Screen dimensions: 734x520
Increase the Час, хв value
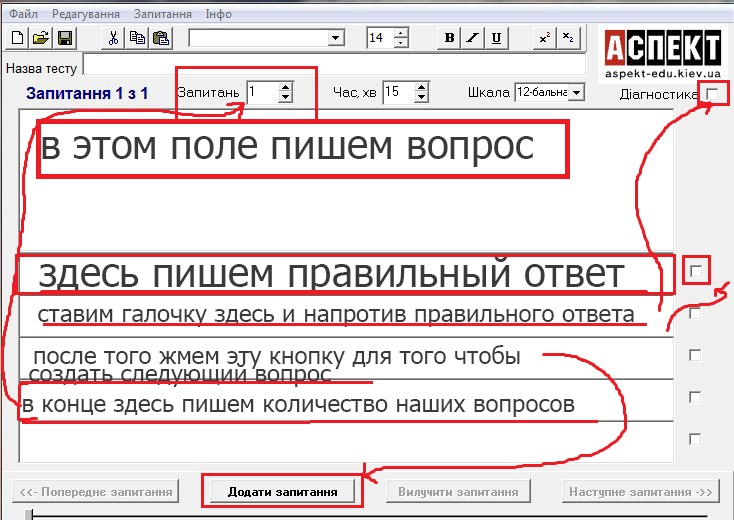pos(422,87)
